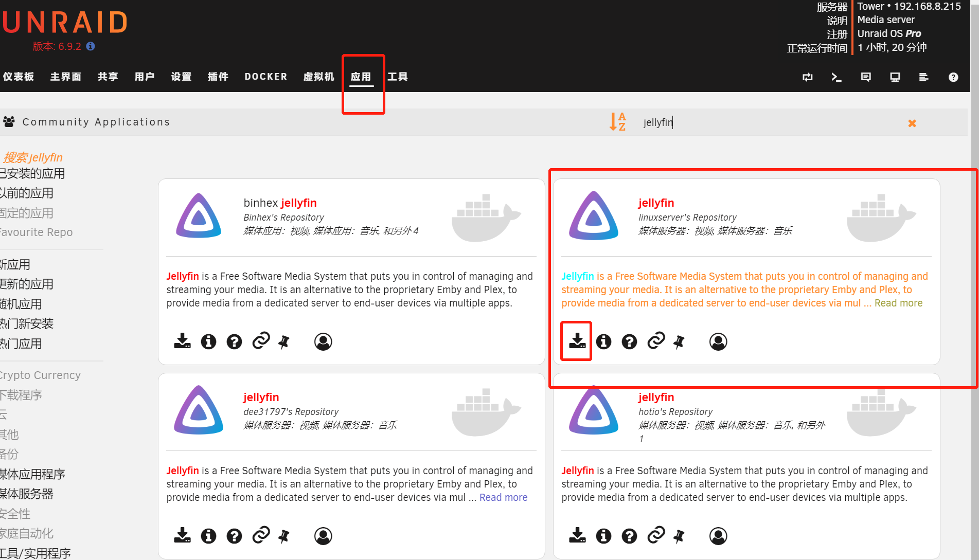Open the system log icon
Viewport: 979px width, 560px height.
click(924, 77)
